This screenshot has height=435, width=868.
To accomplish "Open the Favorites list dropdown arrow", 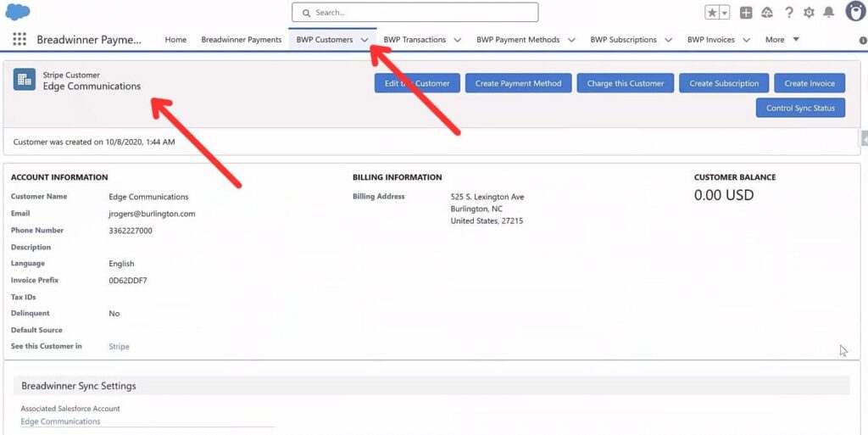I will tap(724, 13).
